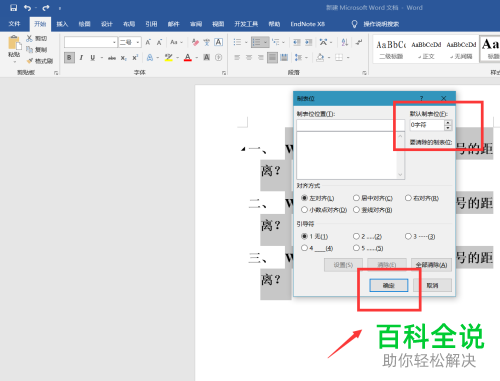This screenshot has height=381, width=500.
Task: Click the paragraph shading paint bucket
Action: point(320,58)
